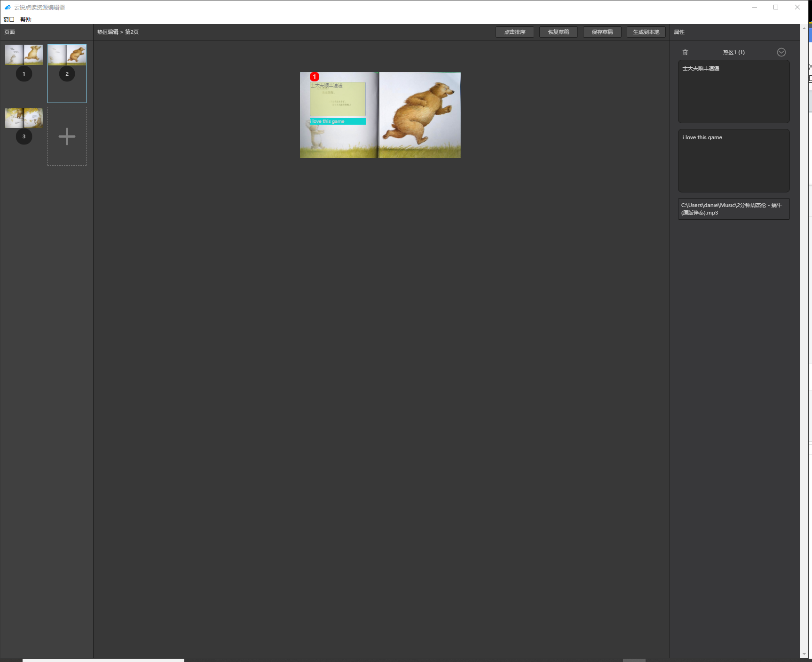Image resolution: width=812 pixels, height=662 pixels.
Task: Select the cyan 'love this game' highlight
Action: pyautogui.click(x=338, y=121)
